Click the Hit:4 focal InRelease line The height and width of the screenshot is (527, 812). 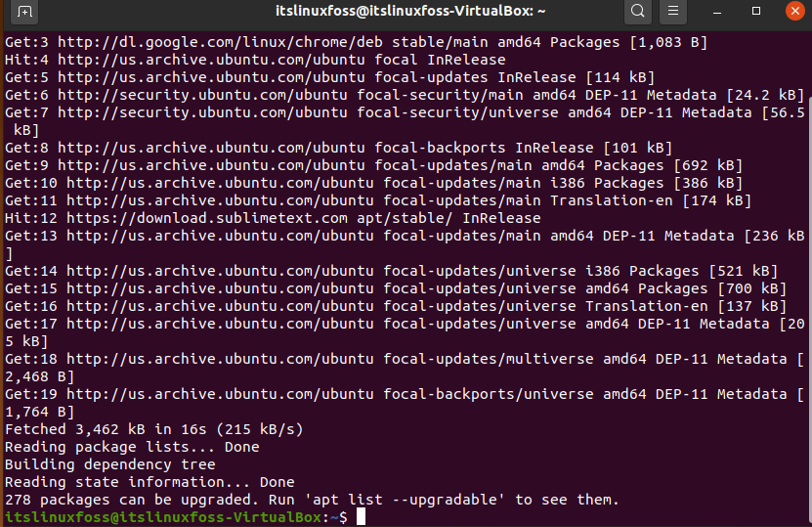pos(255,60)
